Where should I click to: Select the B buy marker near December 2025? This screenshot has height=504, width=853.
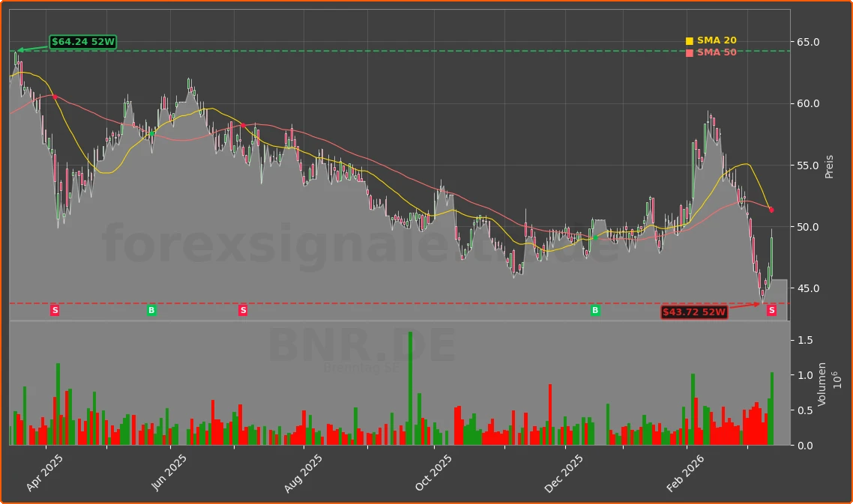click(594, 310)
